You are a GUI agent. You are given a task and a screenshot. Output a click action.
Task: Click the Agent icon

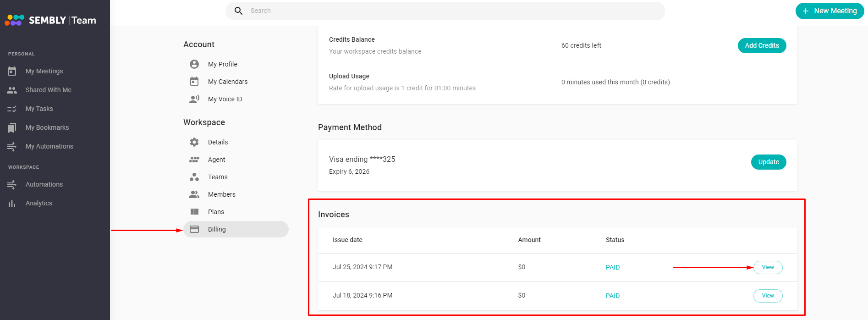(194, 160)
